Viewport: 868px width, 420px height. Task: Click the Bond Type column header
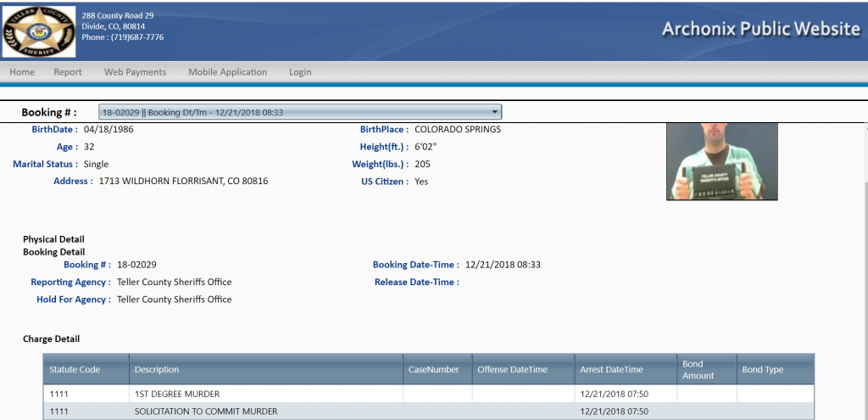click(x=762, y=370)
